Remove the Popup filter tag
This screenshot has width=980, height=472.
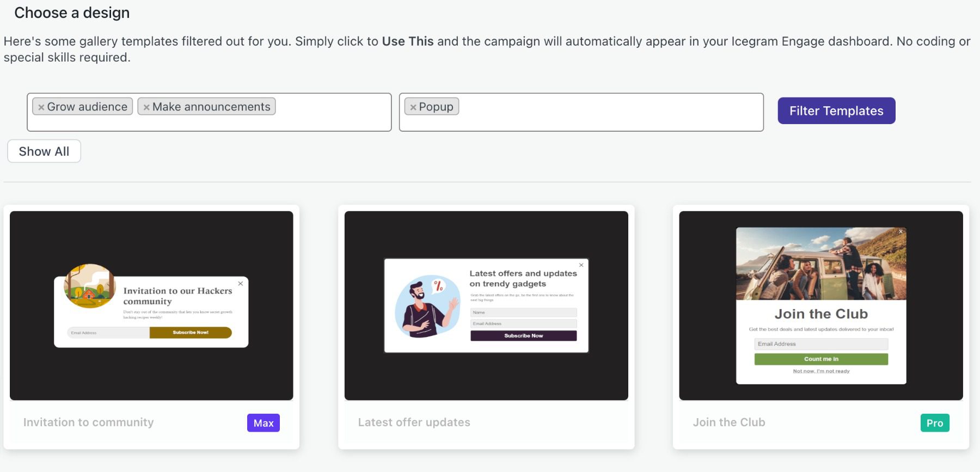(414, 107)
